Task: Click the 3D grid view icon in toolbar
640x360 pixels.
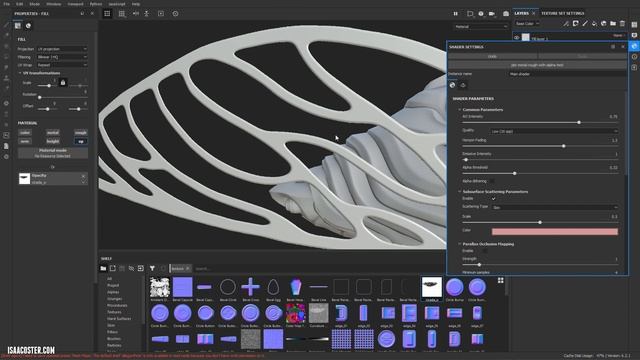Action: [107, 13]
